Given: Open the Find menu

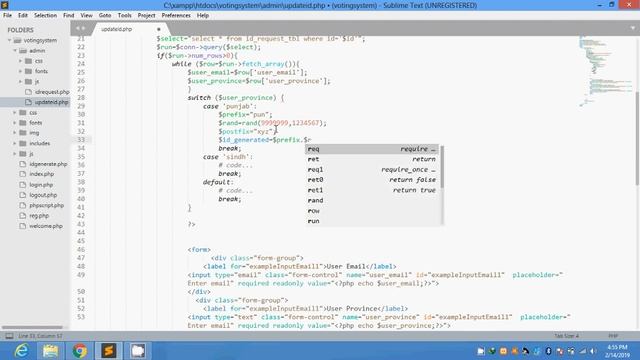Looking at the screenshot, I should (69, 16).
